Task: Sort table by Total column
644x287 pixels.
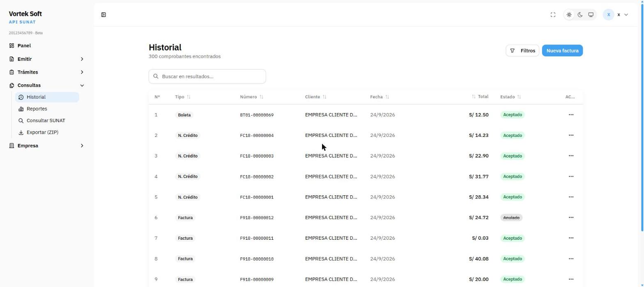Action: (x=480, y=97)
